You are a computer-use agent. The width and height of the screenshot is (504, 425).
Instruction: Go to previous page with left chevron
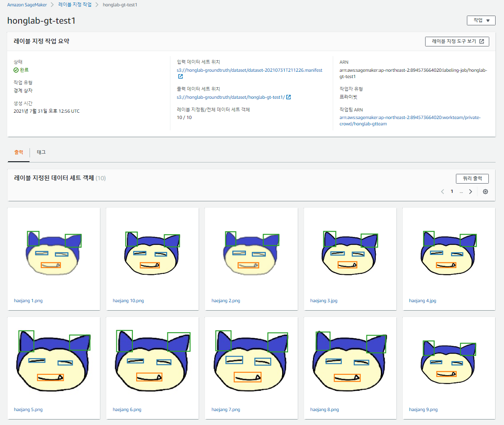coord(442,192)
